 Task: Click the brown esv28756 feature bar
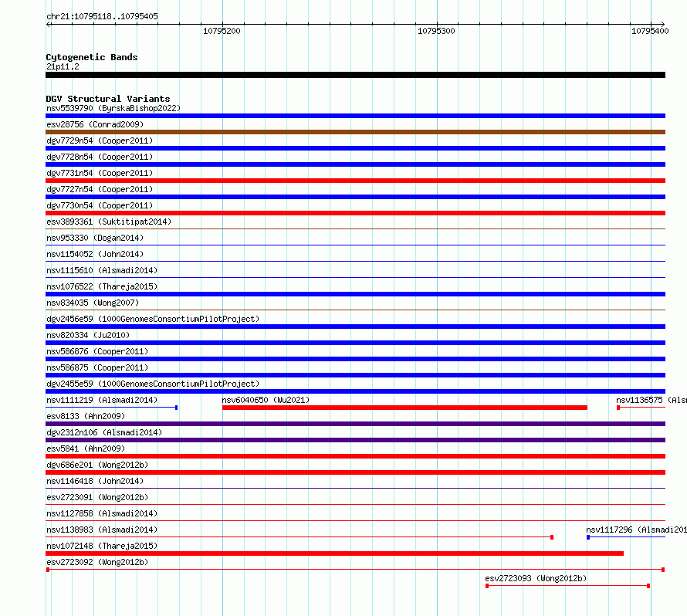[x=355, y=132]
